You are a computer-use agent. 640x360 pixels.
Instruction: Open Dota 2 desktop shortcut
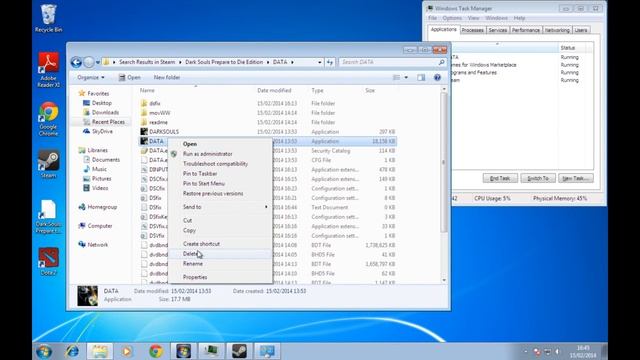pyautogui.click(x=49, y=261)
